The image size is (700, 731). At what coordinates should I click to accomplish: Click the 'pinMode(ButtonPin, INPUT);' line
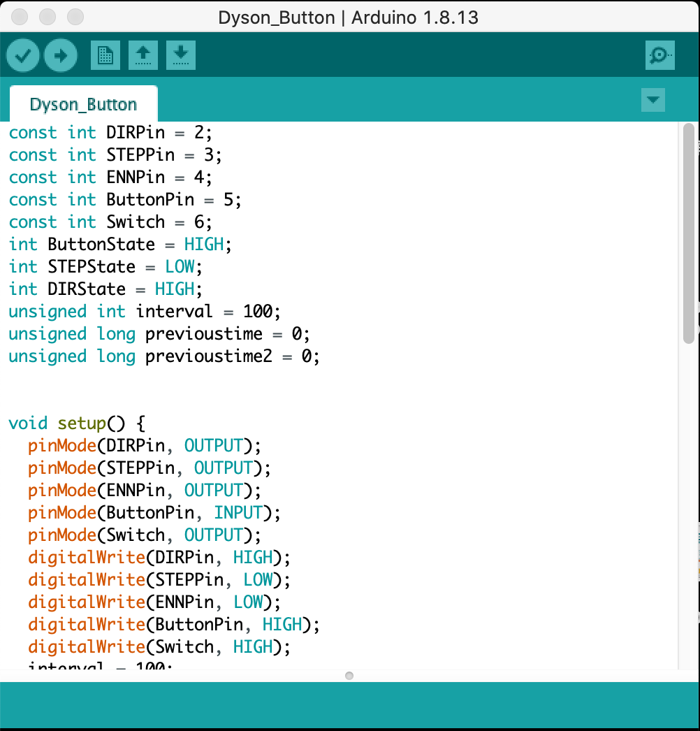click(x=154, y=513)
